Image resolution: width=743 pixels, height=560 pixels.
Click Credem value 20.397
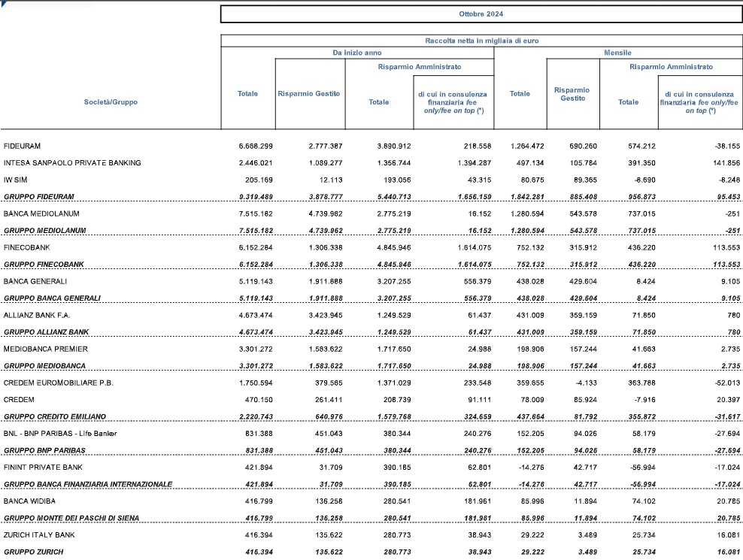[729, 400]
